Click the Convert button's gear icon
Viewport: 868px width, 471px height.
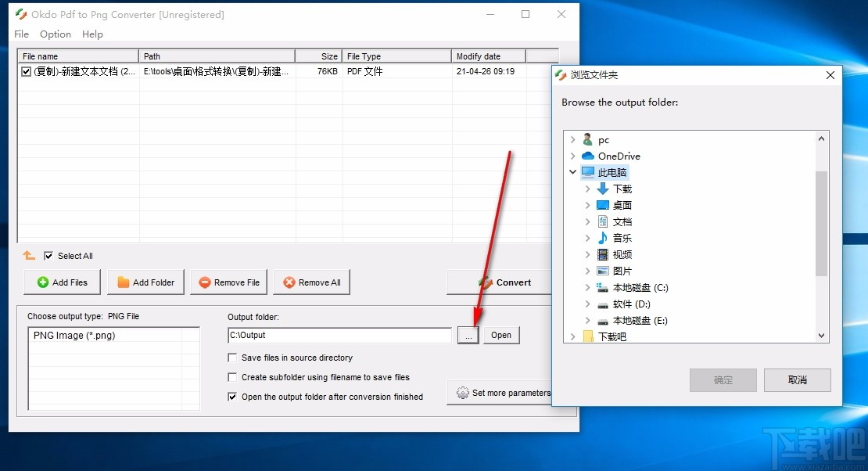point(486,282)
